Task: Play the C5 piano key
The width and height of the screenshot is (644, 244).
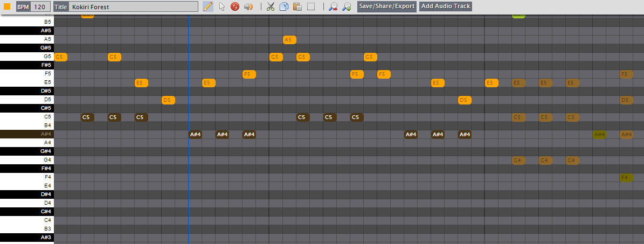Action: tap(27, 117)
